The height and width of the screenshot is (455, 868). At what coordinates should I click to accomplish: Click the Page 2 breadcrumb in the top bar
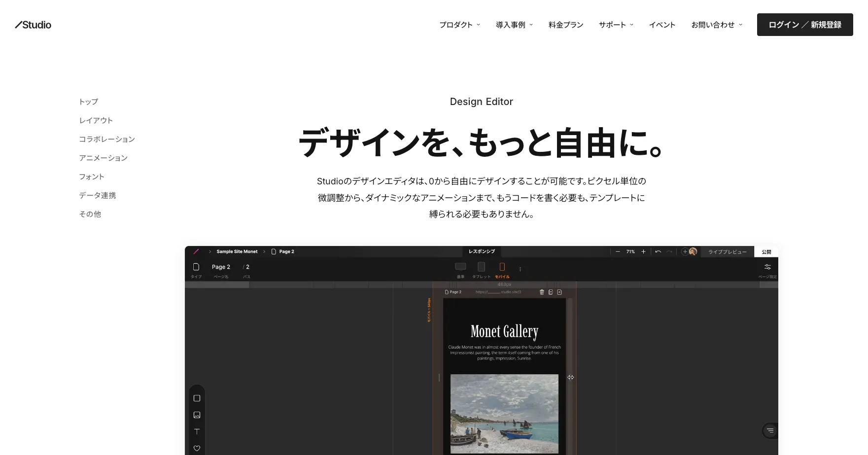(283, 251)
